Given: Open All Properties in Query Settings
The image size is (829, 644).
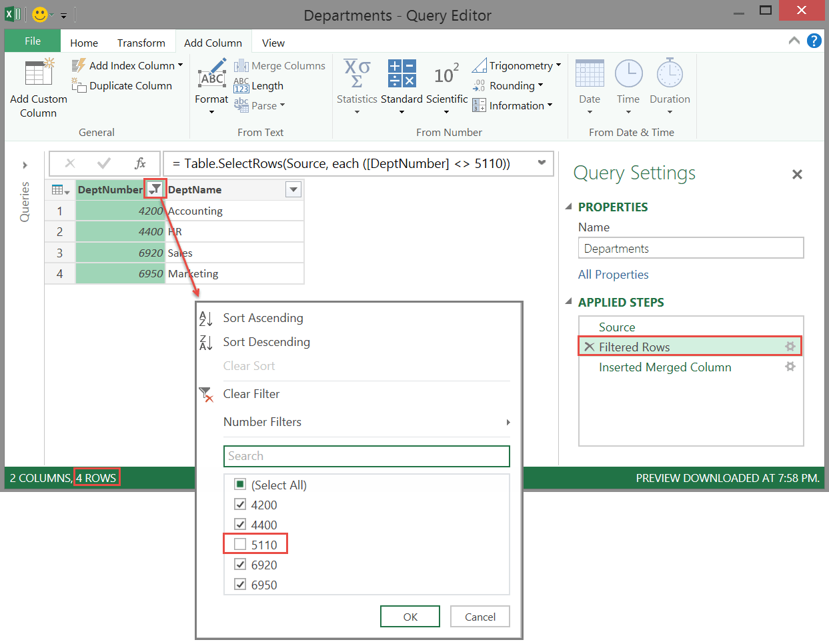Looking at the screenshot, I should [x=613, y=274].
